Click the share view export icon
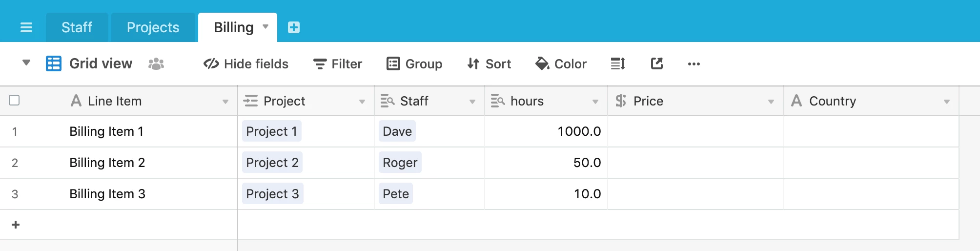This screenshot has width=980, height=251. click(x=657, y=63)
